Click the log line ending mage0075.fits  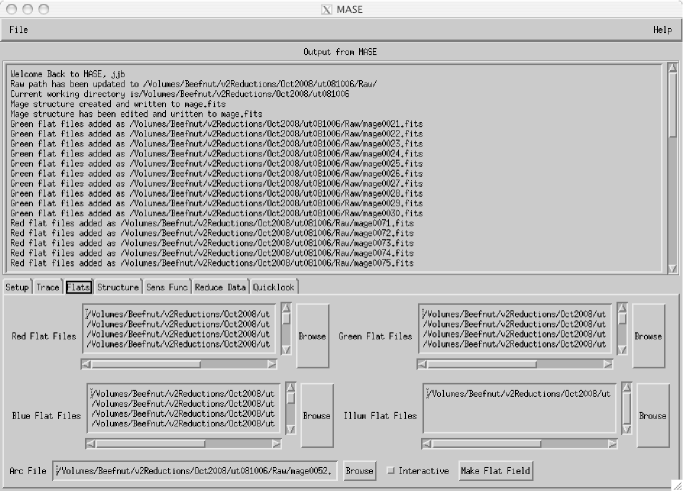pos(212,263)
